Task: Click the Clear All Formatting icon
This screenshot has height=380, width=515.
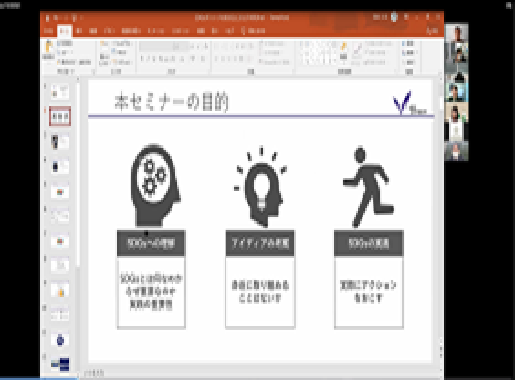Action: [206, 47]
